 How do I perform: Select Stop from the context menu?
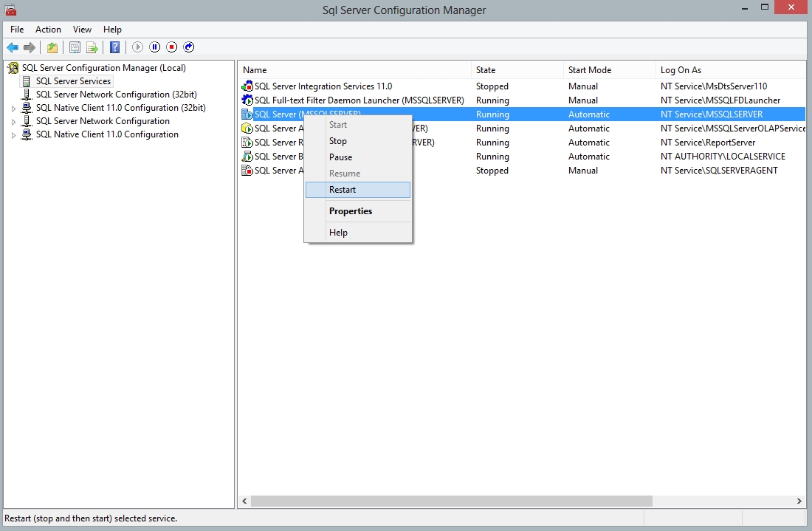coord(338,141)
